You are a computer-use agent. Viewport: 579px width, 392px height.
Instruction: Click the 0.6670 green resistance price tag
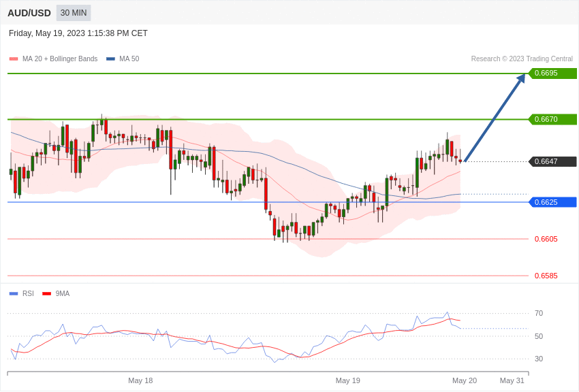552,119
